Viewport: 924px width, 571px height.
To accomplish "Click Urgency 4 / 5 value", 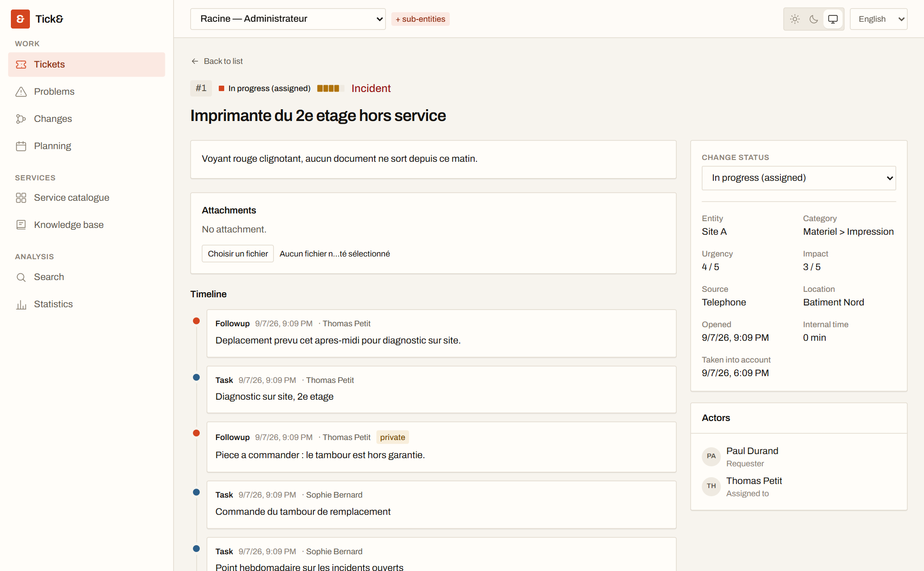I will (711, 267).
